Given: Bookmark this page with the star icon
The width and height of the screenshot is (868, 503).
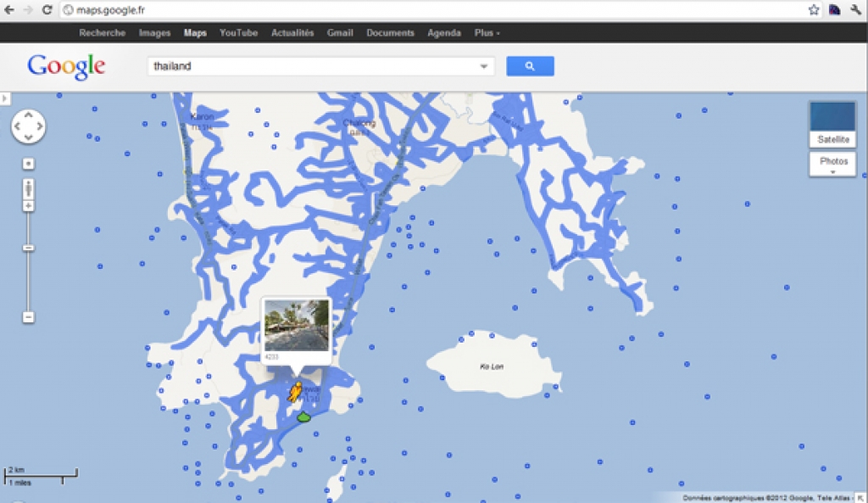Looking at the screenshot, I should 813,9.
